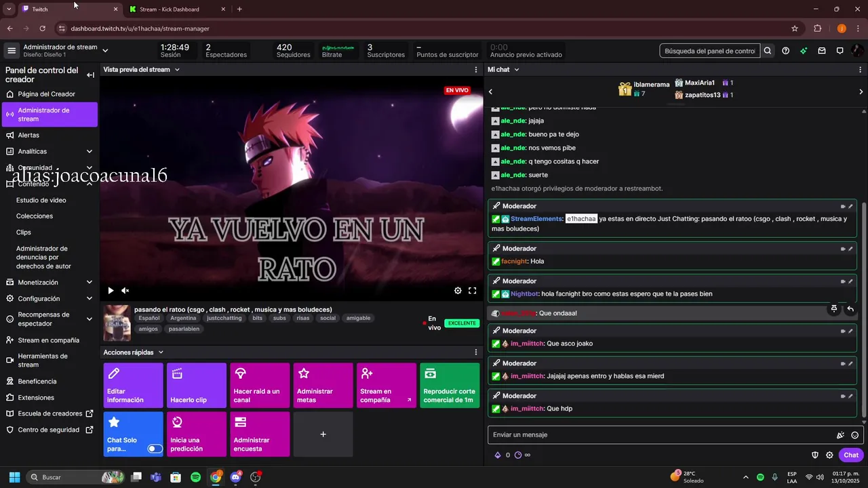
Task: Open the emoji picker in chat input
Action: click(855, 435)
